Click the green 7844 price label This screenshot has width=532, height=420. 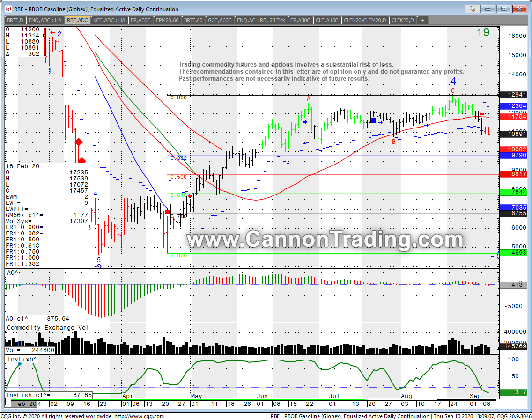coord(513,192)
